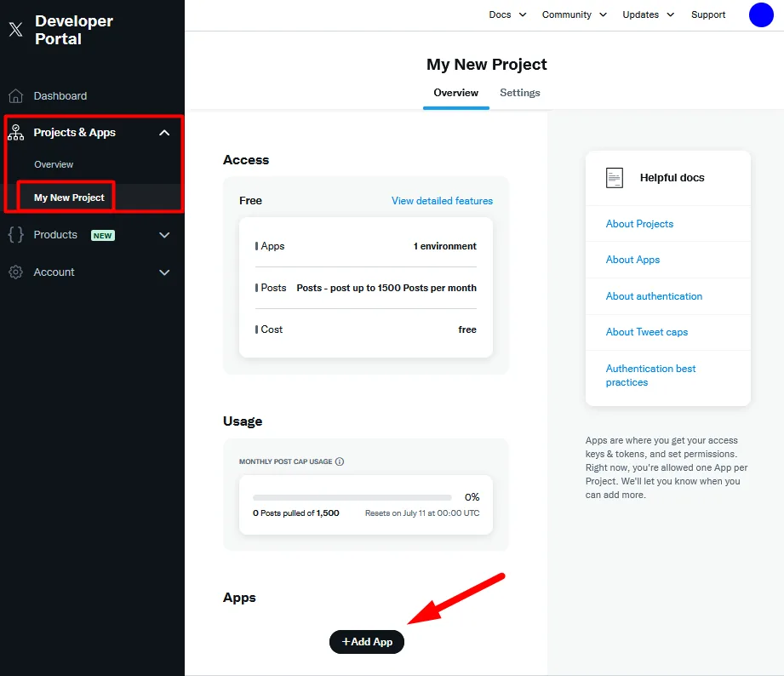Click the Apps row label in Access card
This screenshot has height=676, width=784.
(272, 246)
